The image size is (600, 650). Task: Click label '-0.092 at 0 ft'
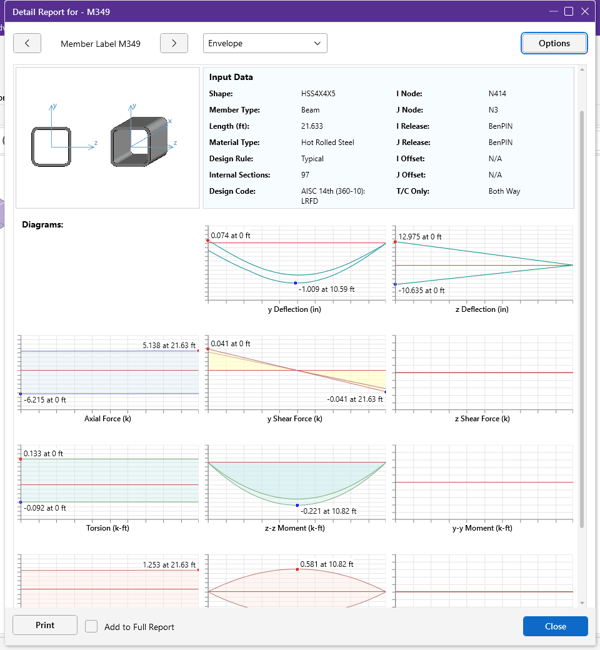click(x=45, y=508)
